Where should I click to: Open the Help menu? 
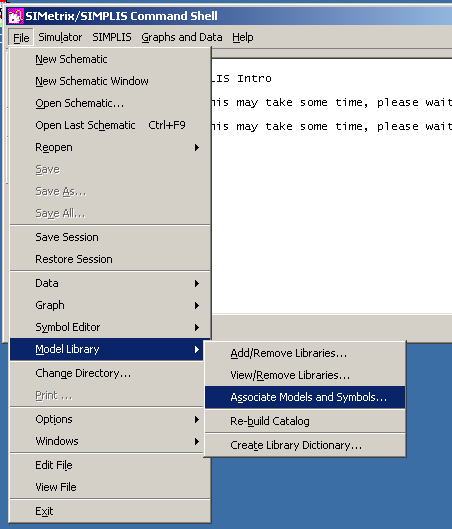coord(243,37)
